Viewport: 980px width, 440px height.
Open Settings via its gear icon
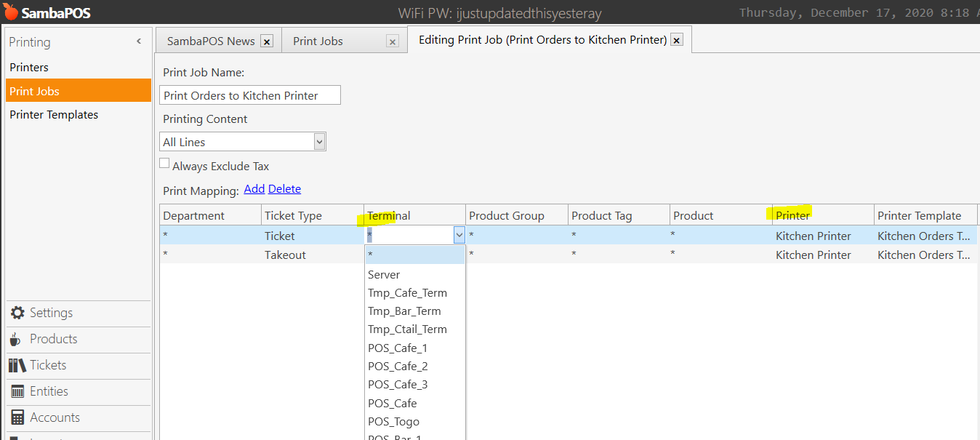coord(17,313)
